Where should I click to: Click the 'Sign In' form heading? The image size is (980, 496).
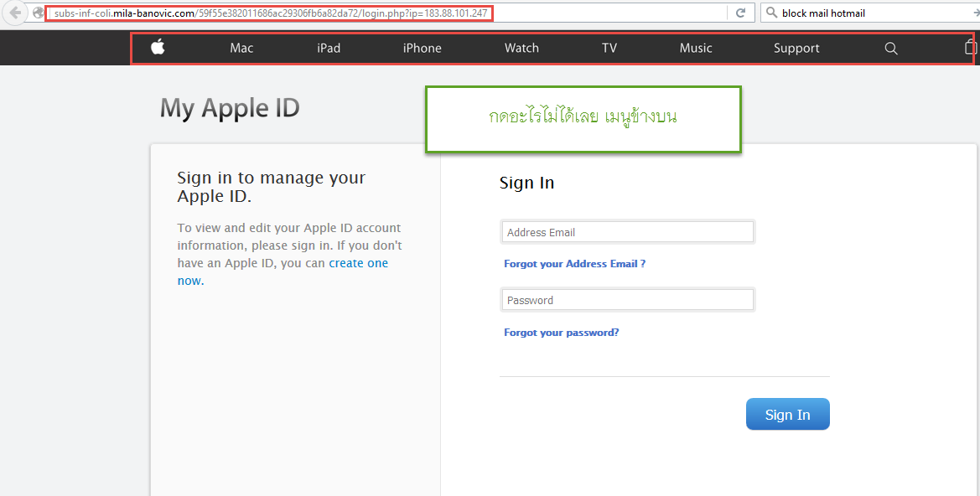(x=526, y=183)
